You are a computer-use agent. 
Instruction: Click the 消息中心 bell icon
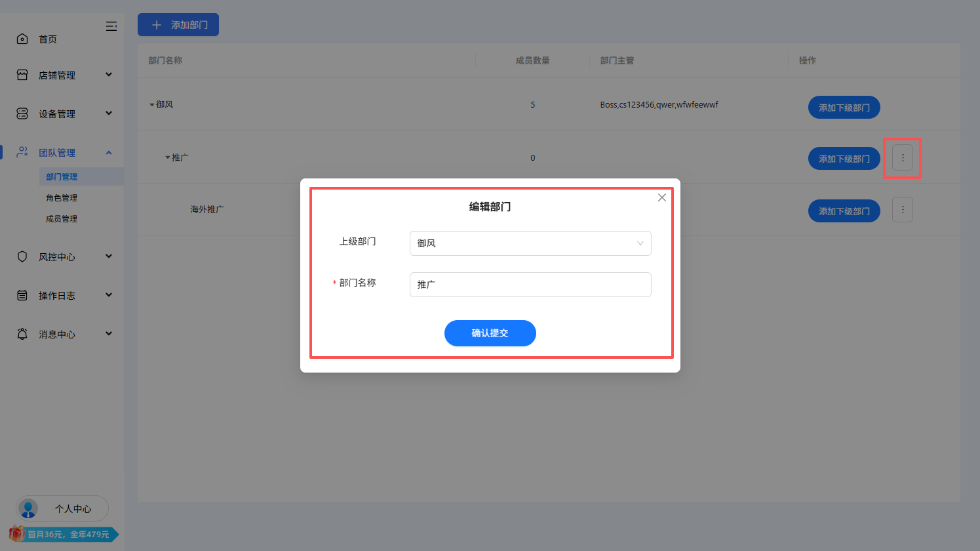(x=22, y=334)
